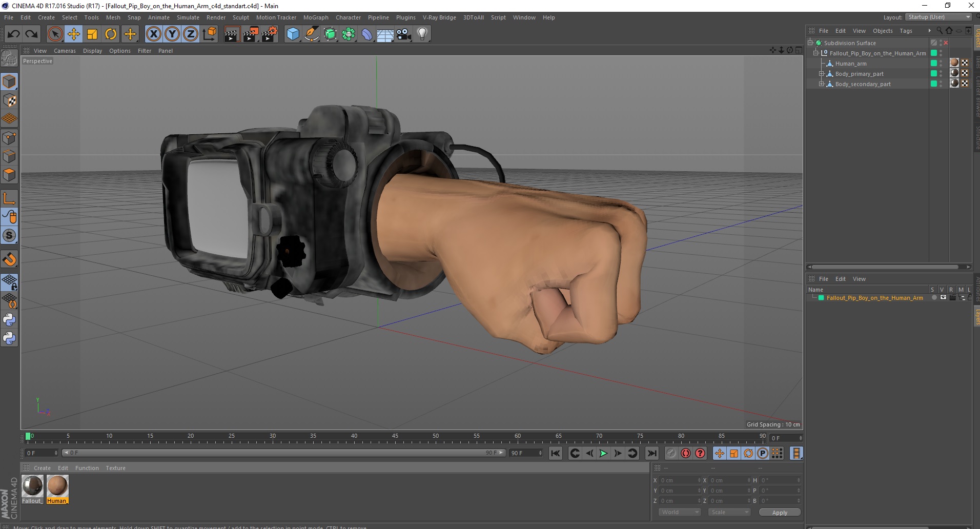Enable the Axis mode icon

pos(9,198)
